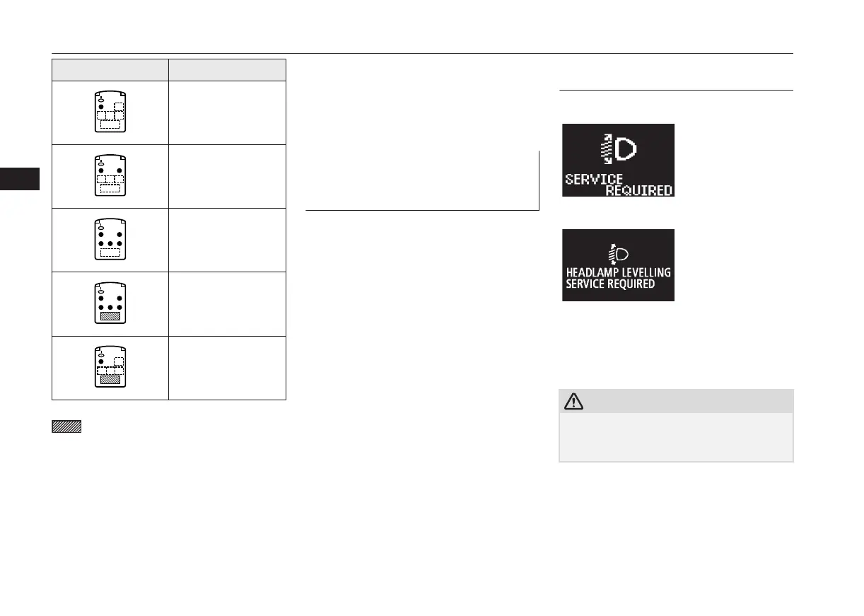The height and width of the screenshot is (616, 864).
Task: Click driver-only diagram with hatched luggage area
Action: tap(110, 368)
